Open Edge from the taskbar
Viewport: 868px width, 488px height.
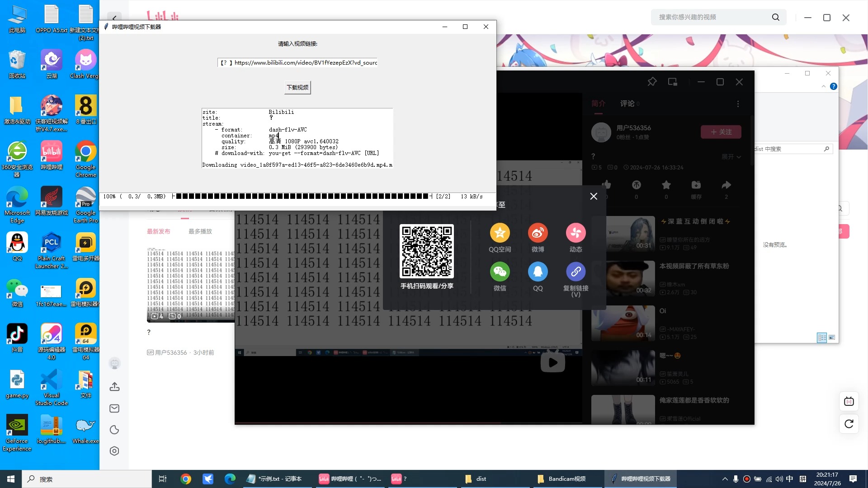pyautogui.click(x=230, y=479)
